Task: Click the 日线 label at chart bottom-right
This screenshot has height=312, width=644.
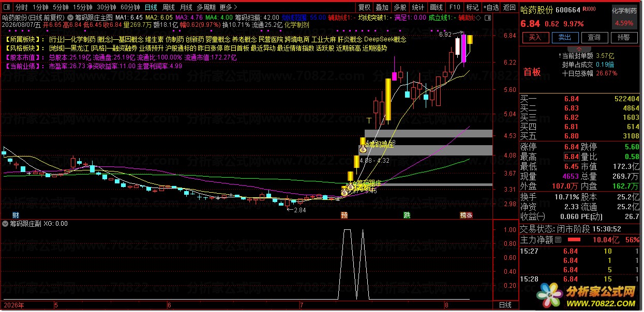Action: 505,305
